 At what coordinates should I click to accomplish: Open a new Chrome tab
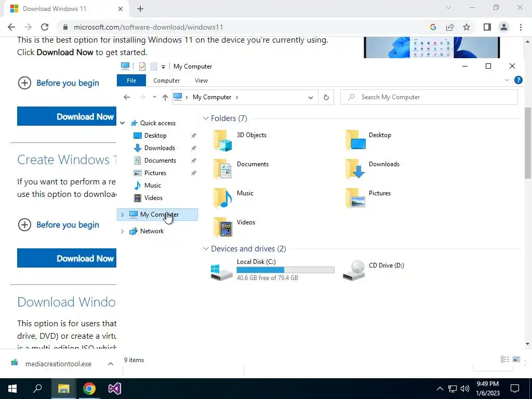pos(140,9)
